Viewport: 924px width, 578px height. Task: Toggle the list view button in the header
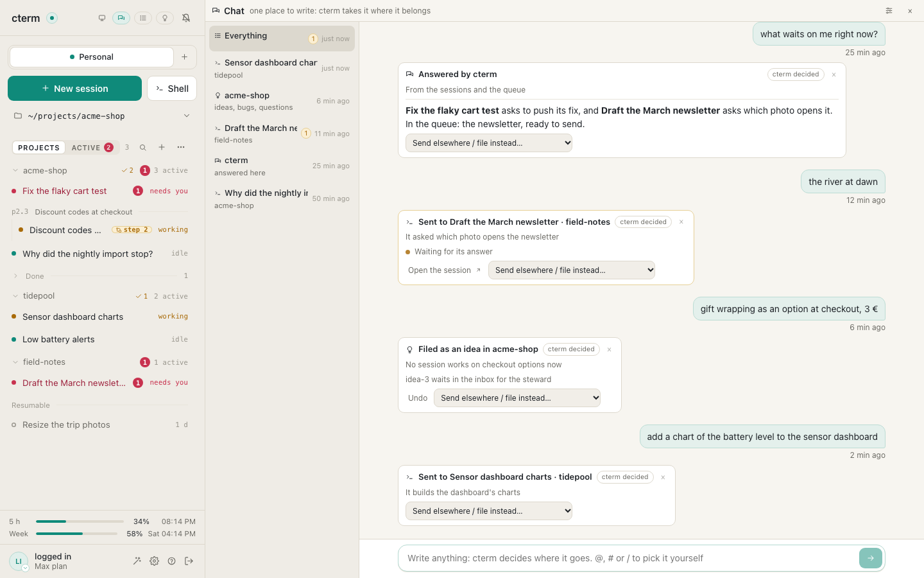click(143, 18)
